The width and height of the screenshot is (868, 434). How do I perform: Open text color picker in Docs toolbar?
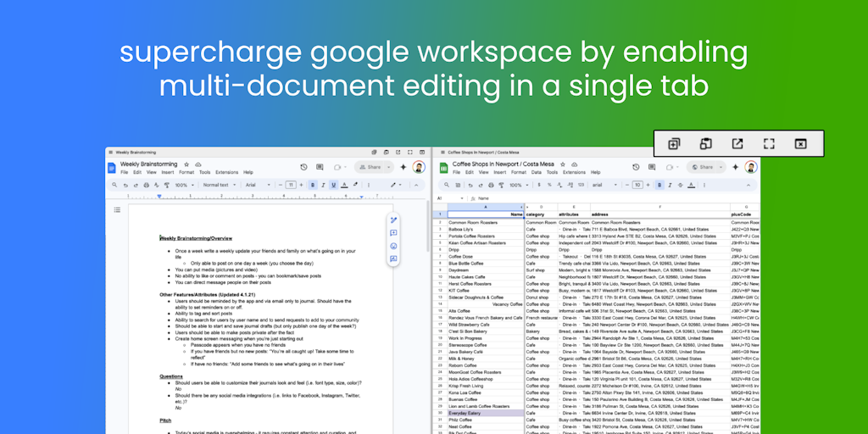point(345,185)
